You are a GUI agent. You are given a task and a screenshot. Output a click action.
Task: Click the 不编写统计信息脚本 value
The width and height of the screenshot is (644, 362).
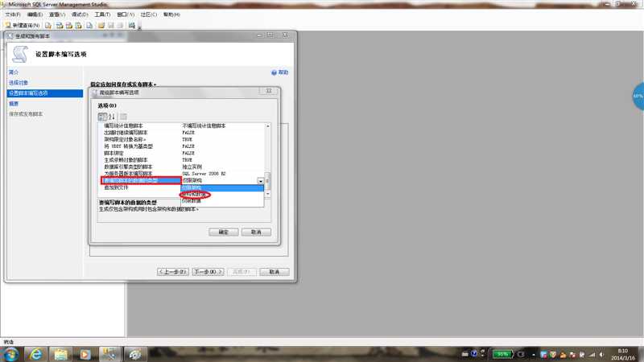click(204, 125)
